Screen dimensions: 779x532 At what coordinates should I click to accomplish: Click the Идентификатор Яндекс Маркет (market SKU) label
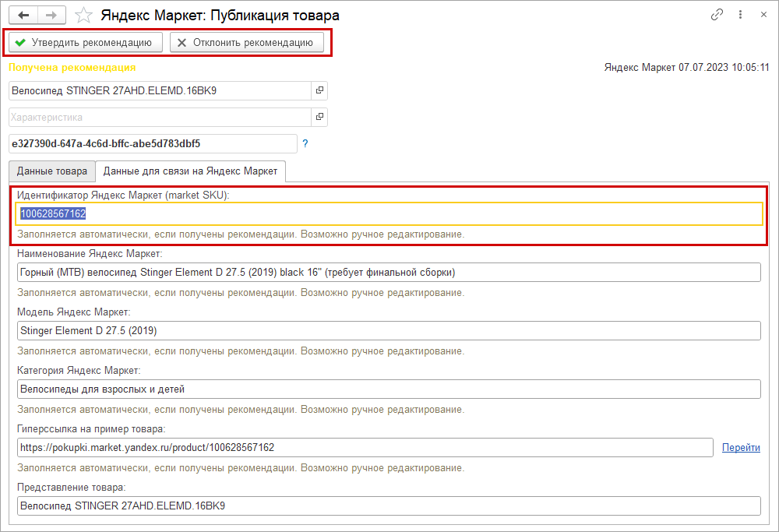click(123, 196)
